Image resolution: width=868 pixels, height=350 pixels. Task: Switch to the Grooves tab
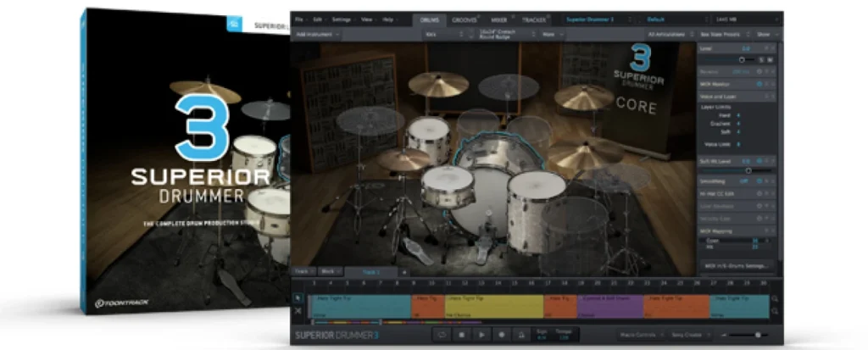[x=465, y=18]
